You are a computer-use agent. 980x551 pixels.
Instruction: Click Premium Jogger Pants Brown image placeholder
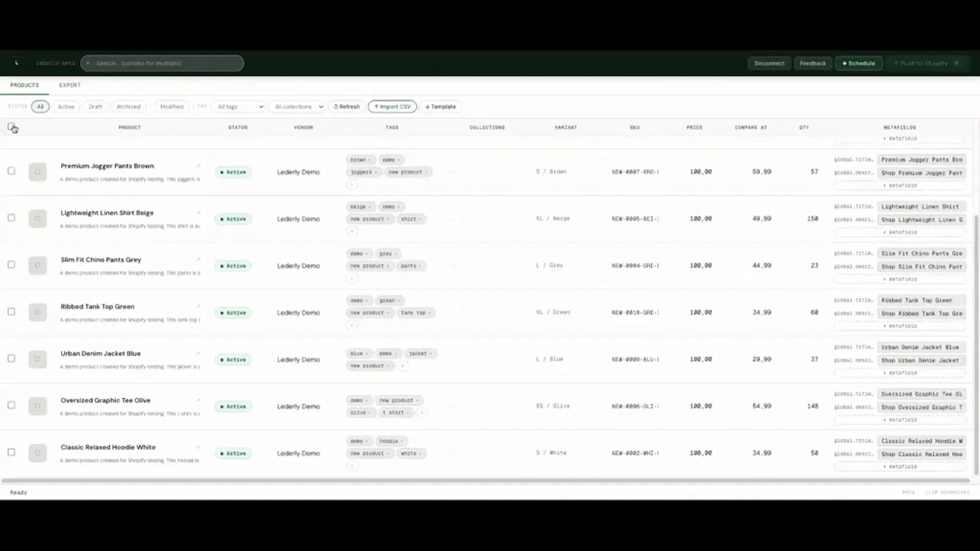coord(37,172)
